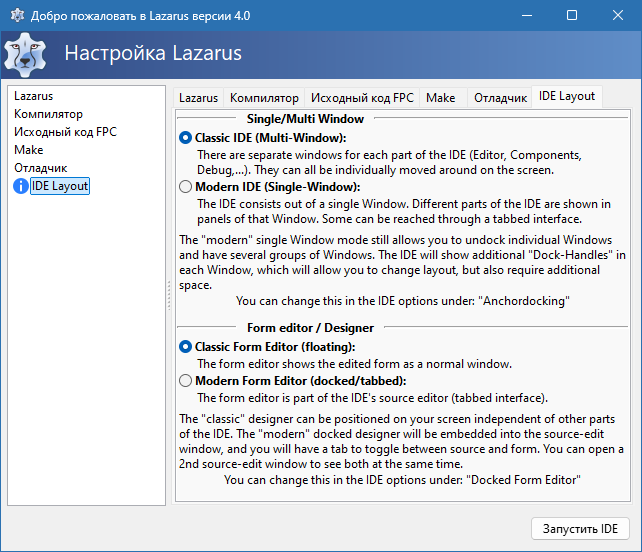Viewport: 642px width, 552px height.
Task: Select IDE Layout in the left list
Action: coord(60,186)
